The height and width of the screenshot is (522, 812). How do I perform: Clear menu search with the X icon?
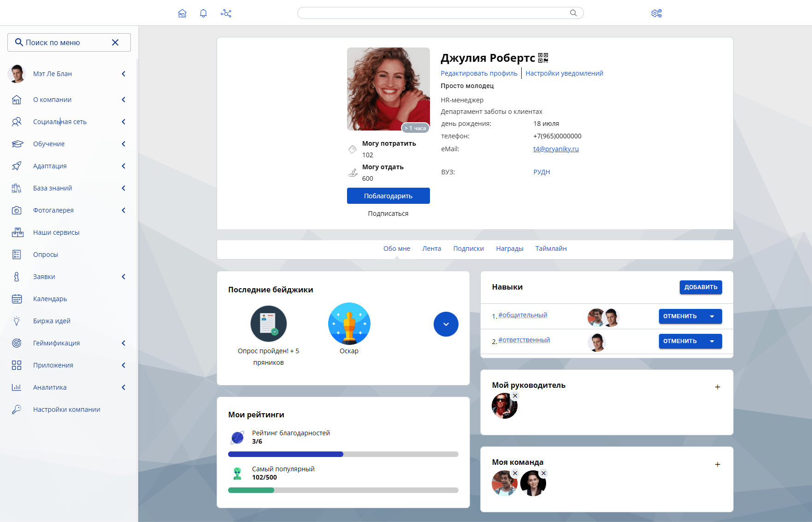tap(115, 42)
